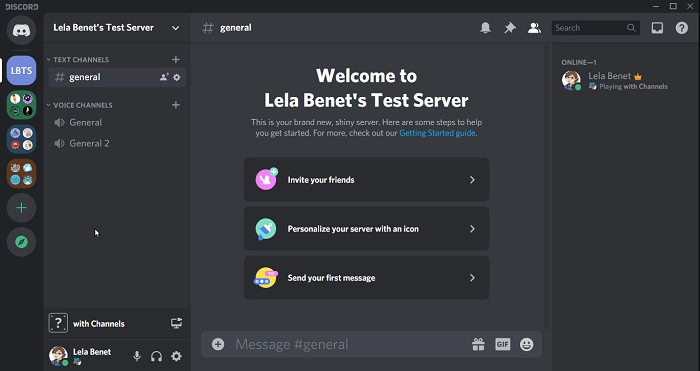Select the LBTS server icon
The height and width of the screenshot is (371, 700).
pyautogui.click(x=21, y=71)
